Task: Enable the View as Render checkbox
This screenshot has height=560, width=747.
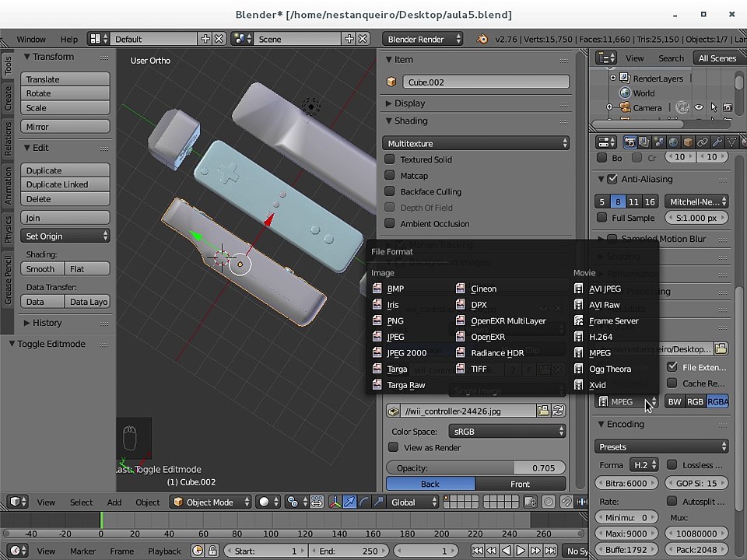Action: tap(394, 447)
